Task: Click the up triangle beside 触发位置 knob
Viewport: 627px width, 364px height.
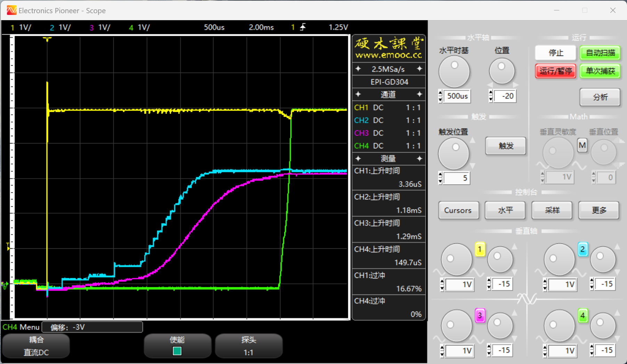Action: pos(472,140)
